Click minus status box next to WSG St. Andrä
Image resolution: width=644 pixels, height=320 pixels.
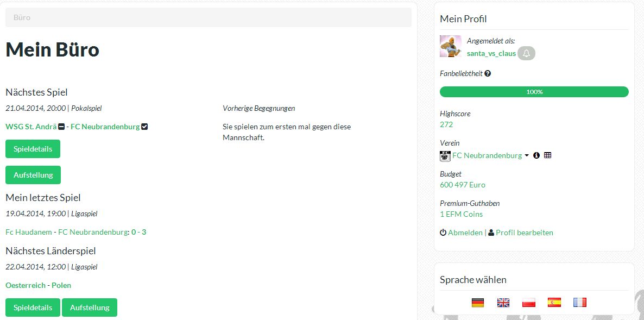tap(61, 127)
